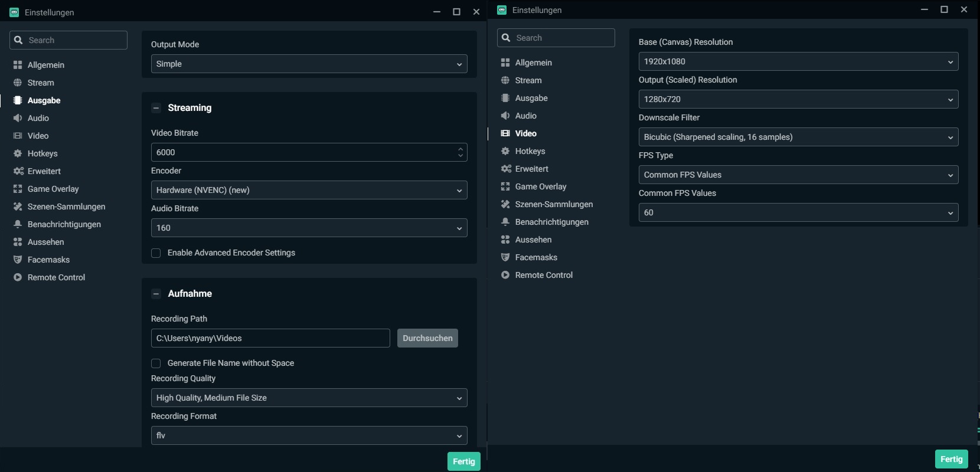Enable Advanced Encoder Settings checkbox
The height and width of the screenshot is (472, 980).
(x=156, y=253)
